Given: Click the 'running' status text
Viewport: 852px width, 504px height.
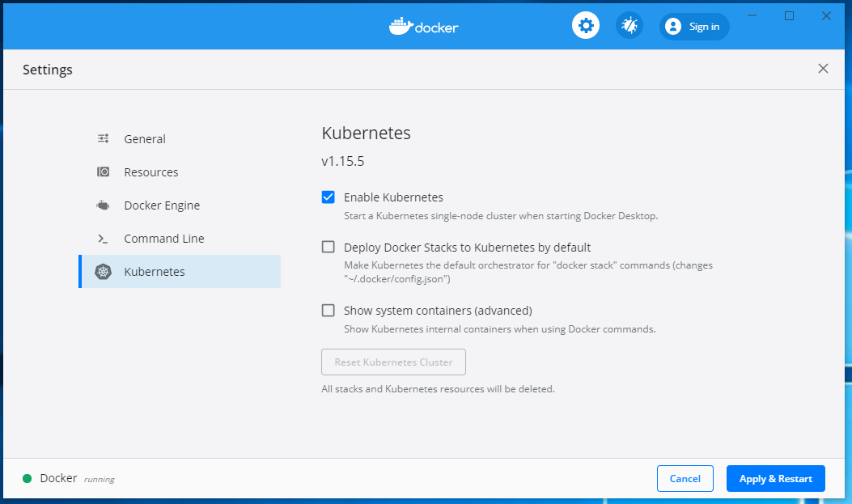Looking at the screenshot, I should pyautogui.click(x=100, y=480).
